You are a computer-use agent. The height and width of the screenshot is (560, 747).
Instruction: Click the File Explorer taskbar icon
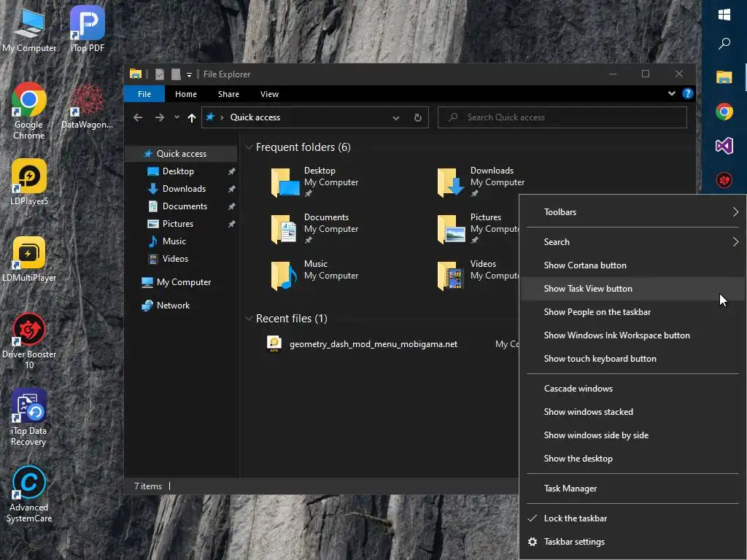[x=724, y=77]
